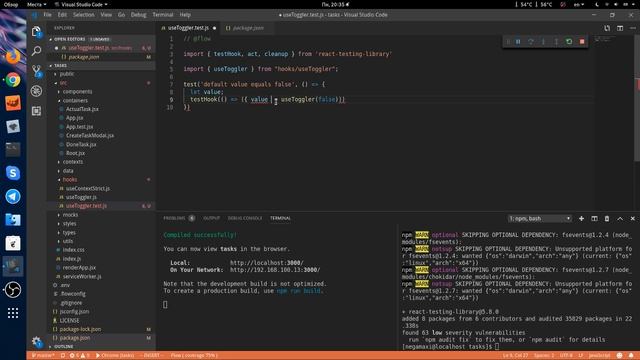Follow the localhost:3000 link in terminal
This screenshot has width=640, height=360.
click(267, 263)
